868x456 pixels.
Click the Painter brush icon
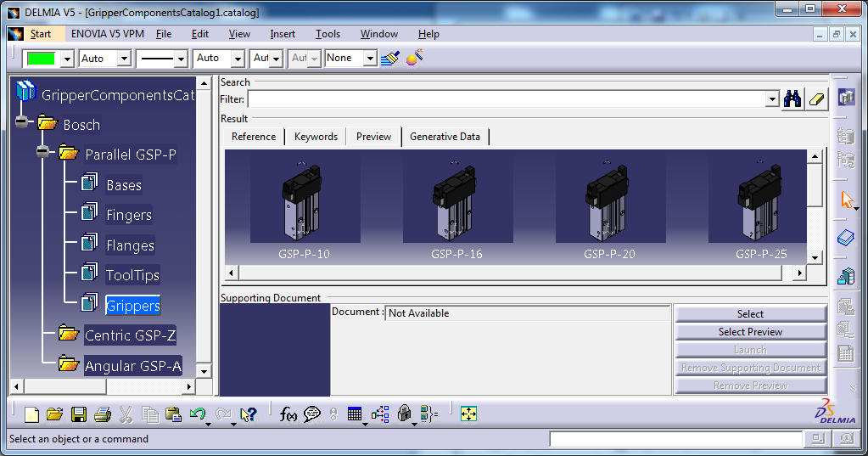(390, 58)
